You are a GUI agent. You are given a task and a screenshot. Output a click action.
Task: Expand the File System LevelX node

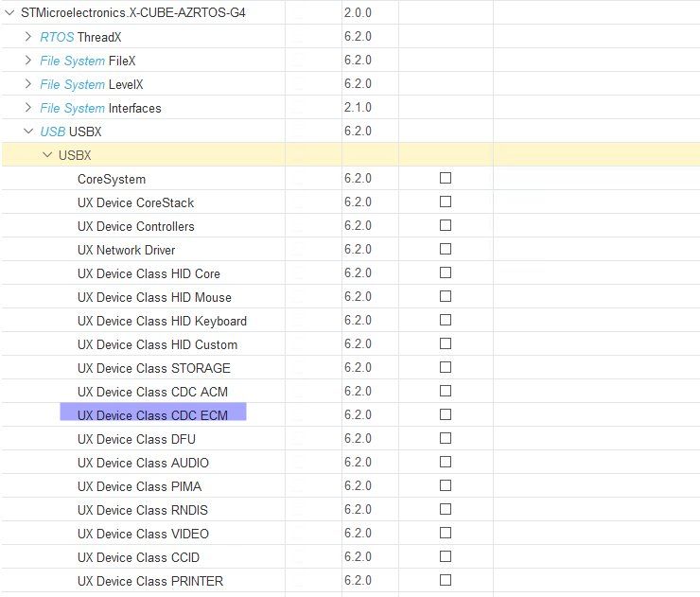click(x=28, y=84)
